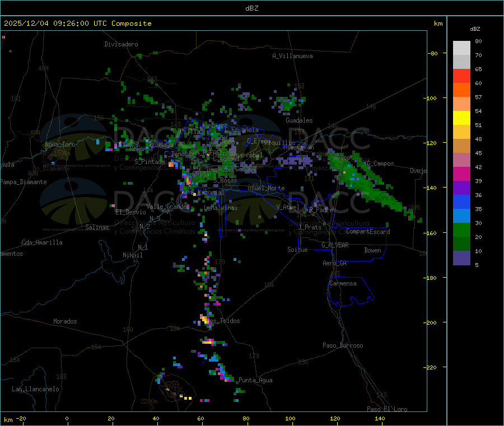Click the El_Desvio map label

click(x=130, y=212)
